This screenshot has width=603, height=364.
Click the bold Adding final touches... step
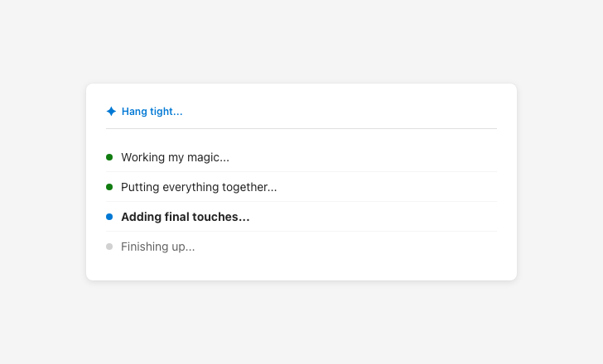[x=185, y=217]
